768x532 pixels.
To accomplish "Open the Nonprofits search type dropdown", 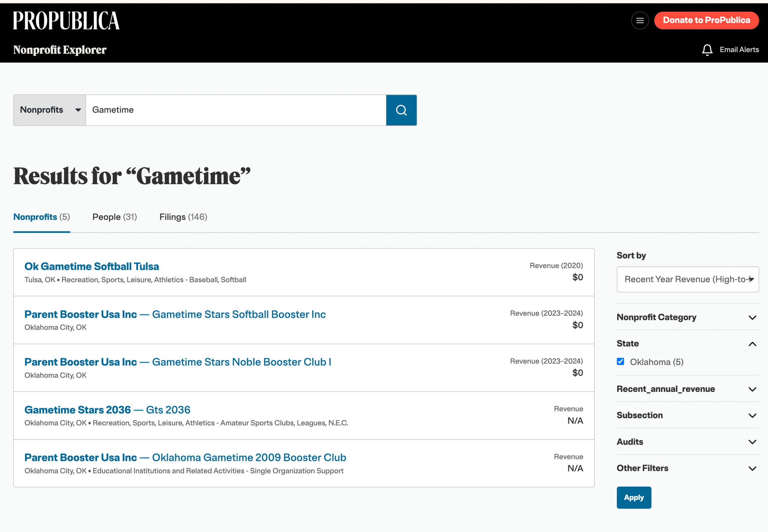I will tap(49, 110).
